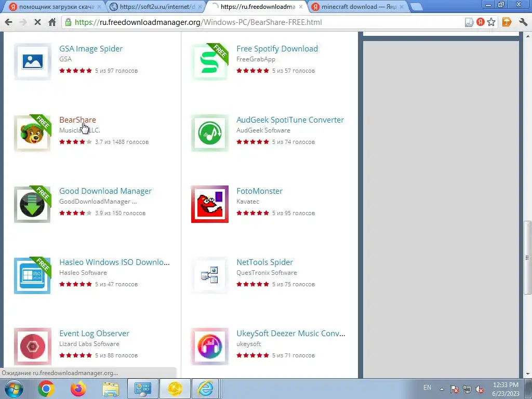Viewport: 532px width, 399px height.
Task: Click the page vertical scrollbar thumb
Action: coord(528,258)
